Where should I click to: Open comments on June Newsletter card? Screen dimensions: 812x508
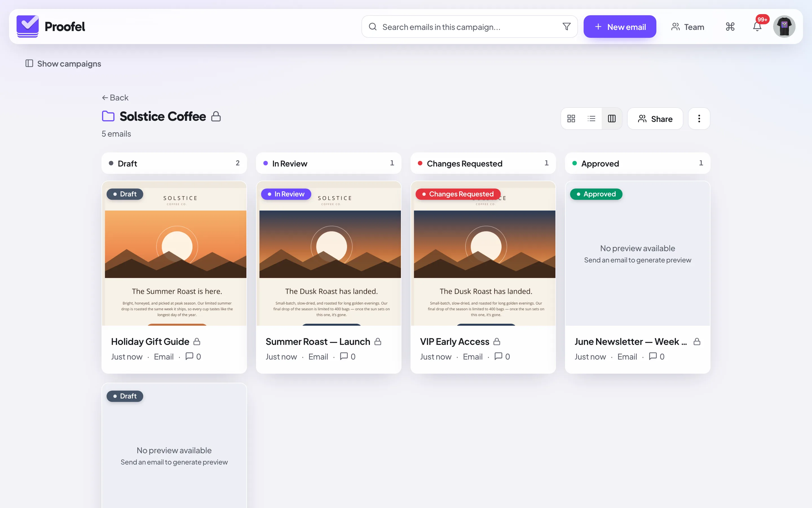[x=657, y=356]
